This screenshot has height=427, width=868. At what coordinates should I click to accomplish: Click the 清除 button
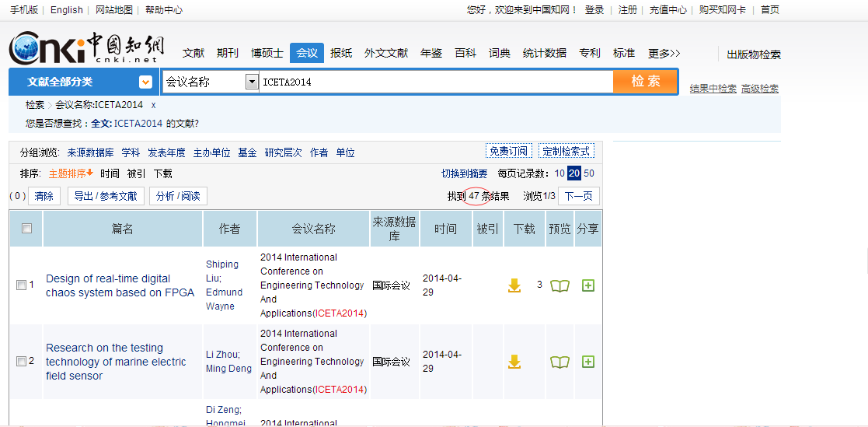[x=44, y=196]
